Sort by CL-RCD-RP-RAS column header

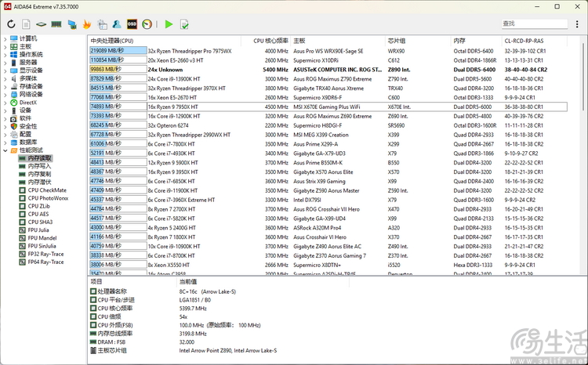coord(524,41)
